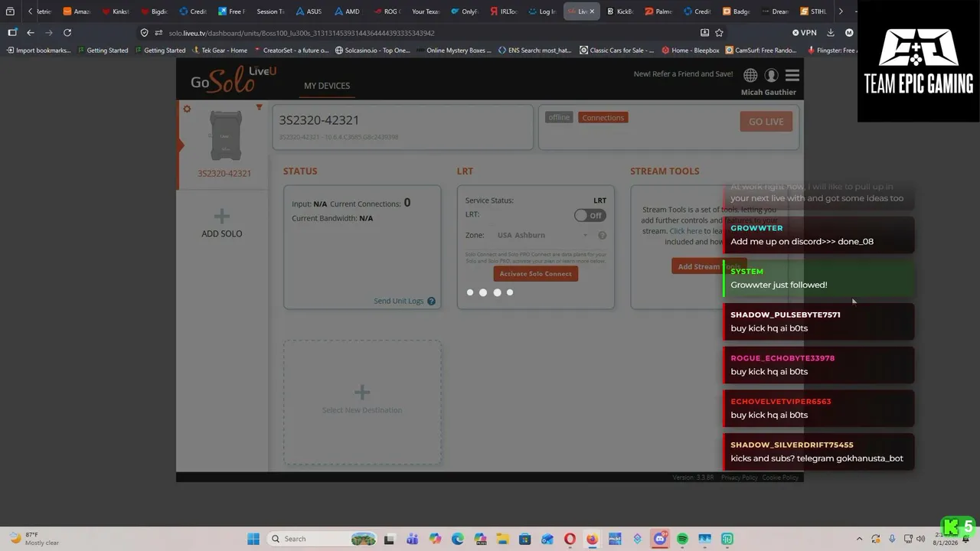Click the browser forward arrow
Viewport: 980px width, 551px height.
pos(49,33)
